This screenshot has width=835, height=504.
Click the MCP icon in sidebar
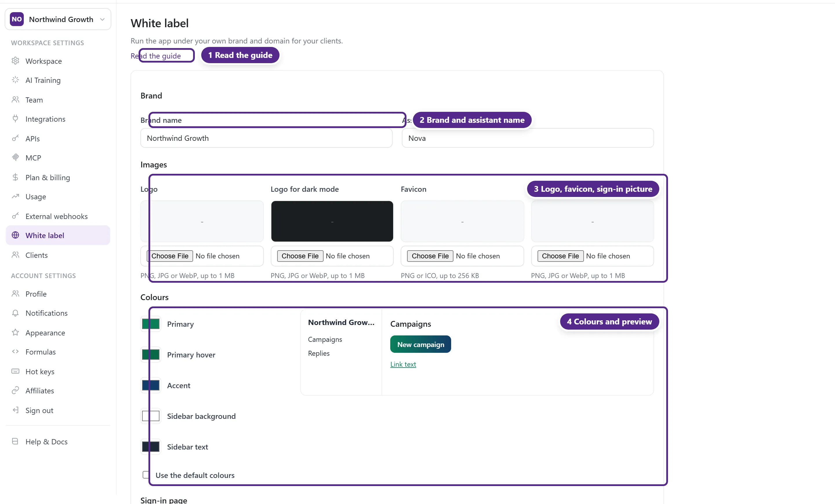point(15,158)
